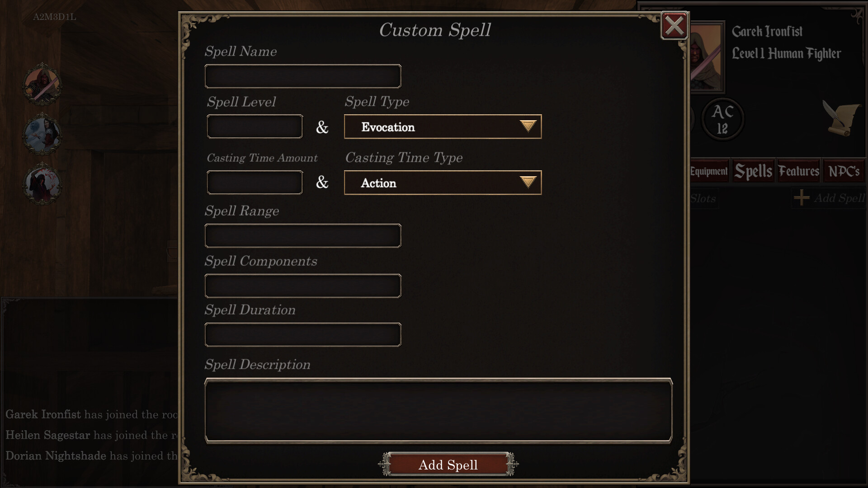This screenshot has height=488, width=868.
Task: Click the AC 12 armor class badge
Action: 722,119
